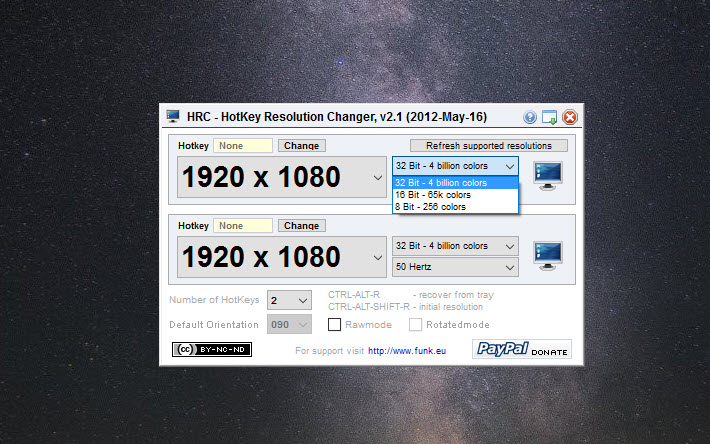Enable the Rawmode checkbox
710x444 pixels.
[335, 325]
